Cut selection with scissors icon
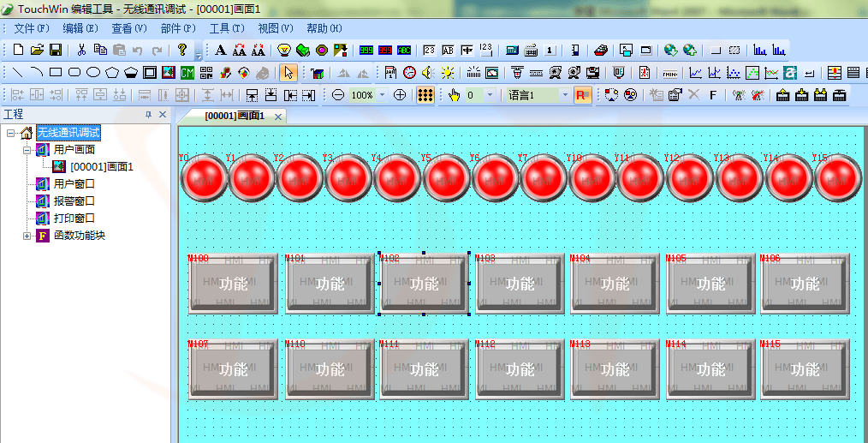The image size is (868, 443). coord(81,50)
